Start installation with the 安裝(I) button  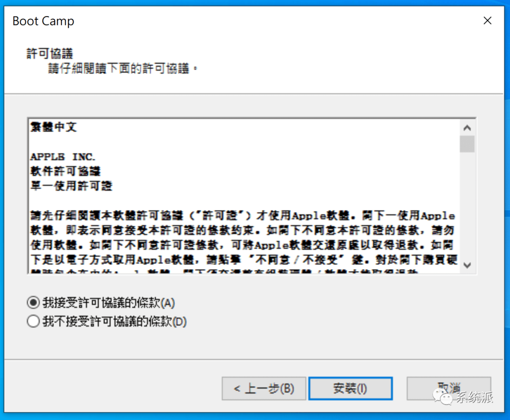click(350, 388)
